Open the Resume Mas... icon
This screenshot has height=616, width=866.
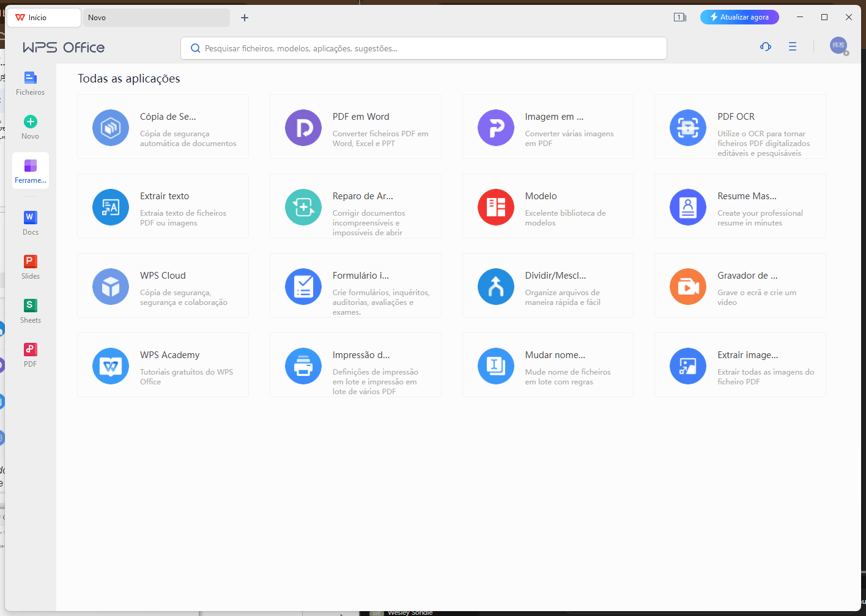click(x=688, y=207)
